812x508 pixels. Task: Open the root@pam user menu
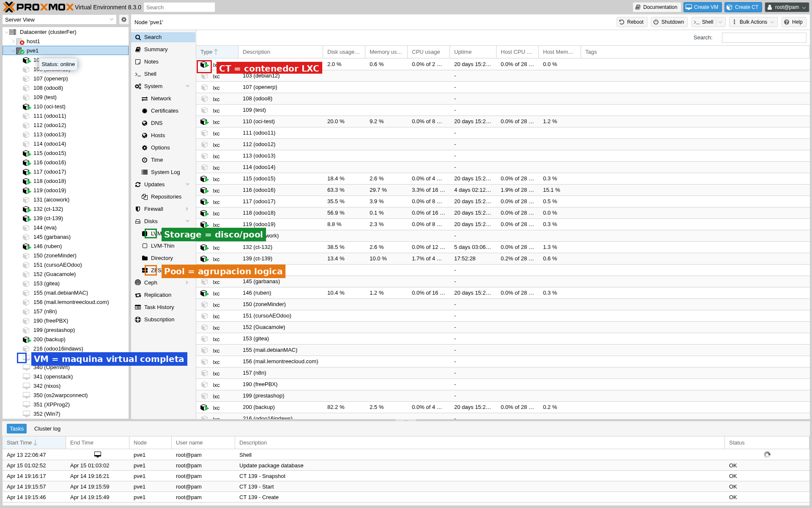[787, 7]
